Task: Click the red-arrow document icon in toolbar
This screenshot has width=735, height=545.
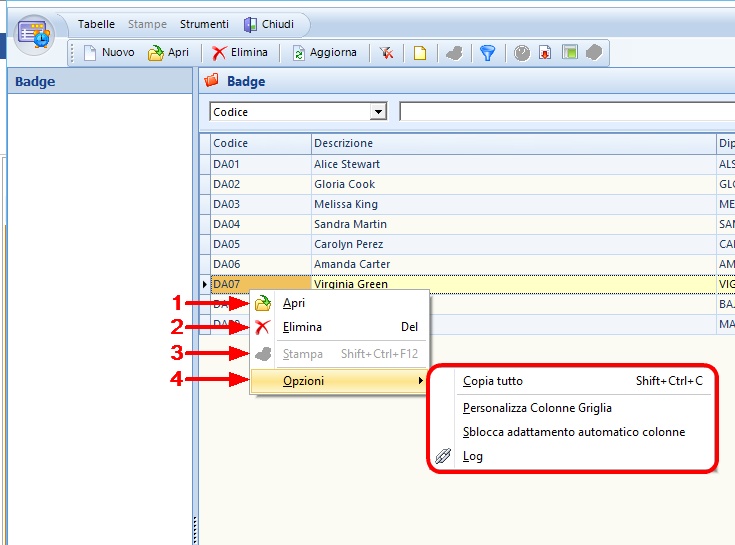Action: 546,53
